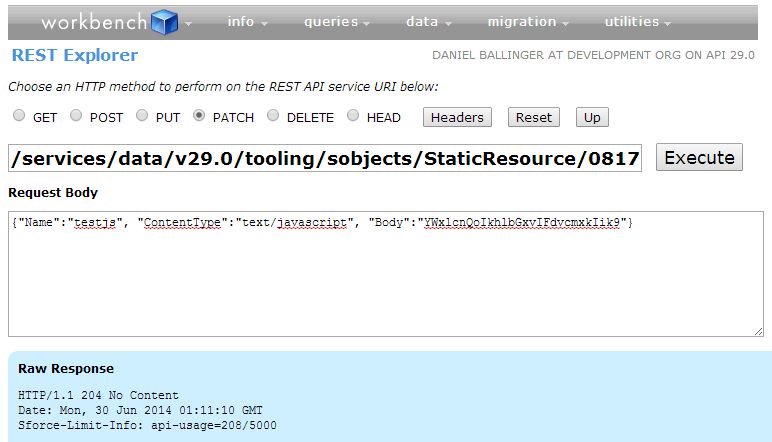Click the Headers button

pos(457,117)
